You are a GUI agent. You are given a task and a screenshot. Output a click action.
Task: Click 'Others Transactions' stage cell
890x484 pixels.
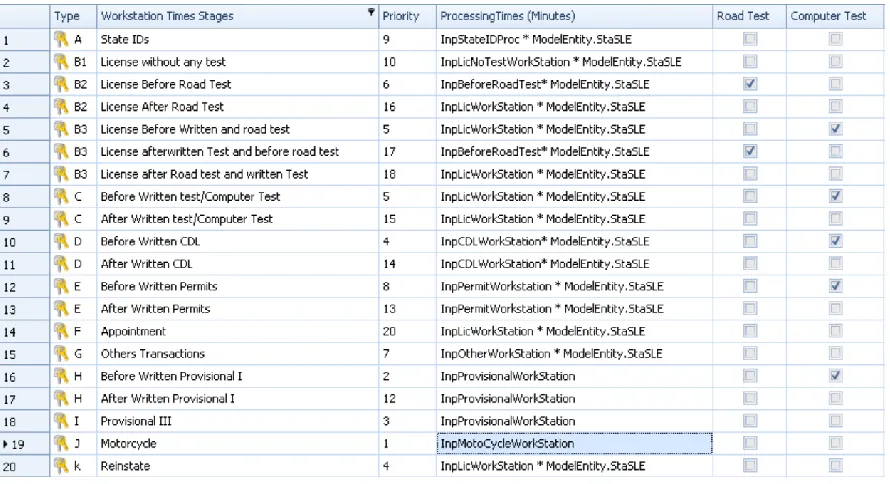237,353
